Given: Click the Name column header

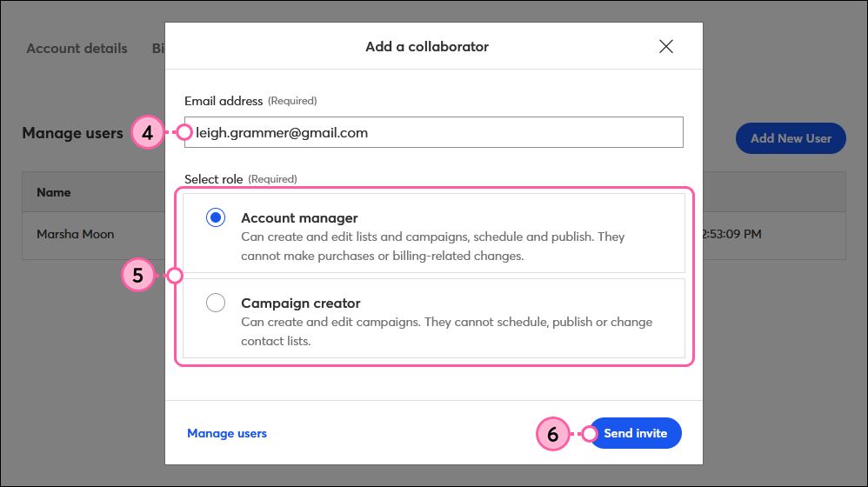Looking at the screenshot, I should 54,192.
